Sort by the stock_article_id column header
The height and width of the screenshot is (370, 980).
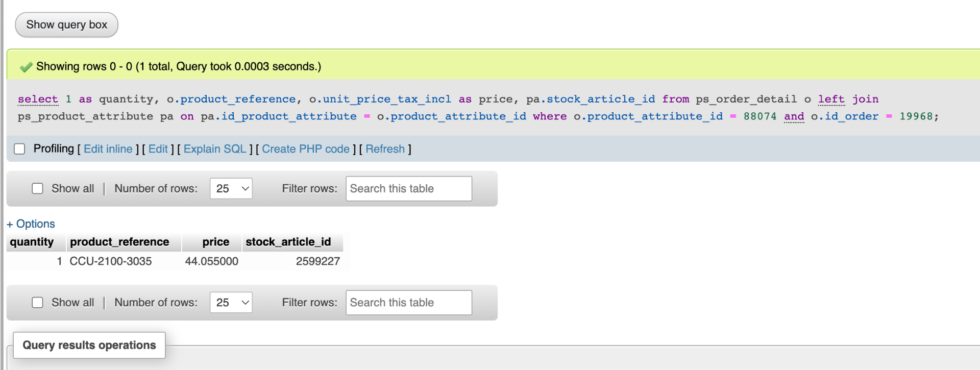[288, 242]
